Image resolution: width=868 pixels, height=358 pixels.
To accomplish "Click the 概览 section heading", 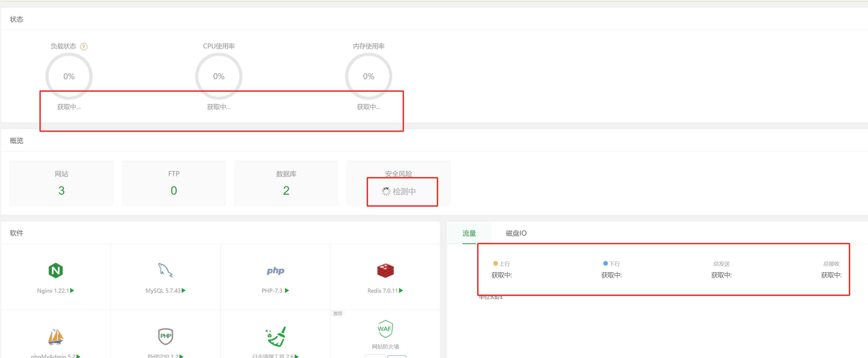I will pyautogui.click(x=16, y=140).
